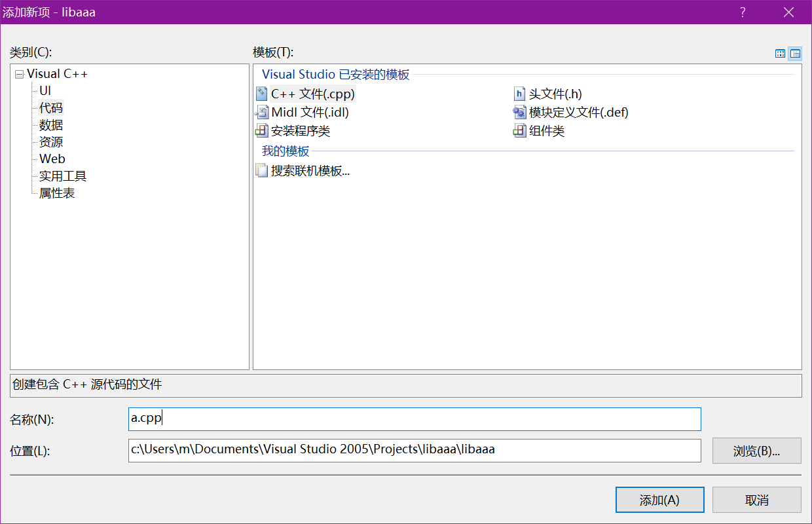Click the help question mark button
812x524 pixels.
pyautogui.click(x=743, y=12)
